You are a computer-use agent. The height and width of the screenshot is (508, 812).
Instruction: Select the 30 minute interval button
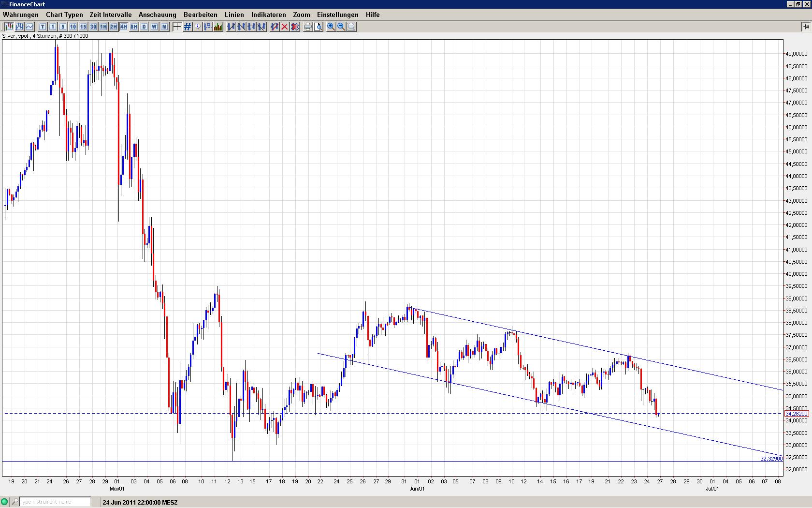pyautogui.click(x=93, y=27)
